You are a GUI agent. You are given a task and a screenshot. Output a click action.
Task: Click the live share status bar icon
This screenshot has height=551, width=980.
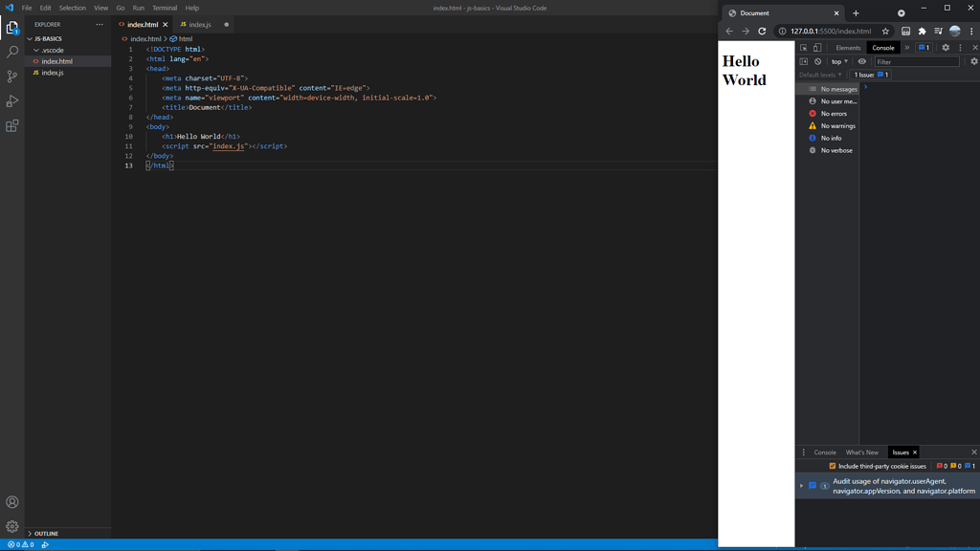(x=45, y=544)
